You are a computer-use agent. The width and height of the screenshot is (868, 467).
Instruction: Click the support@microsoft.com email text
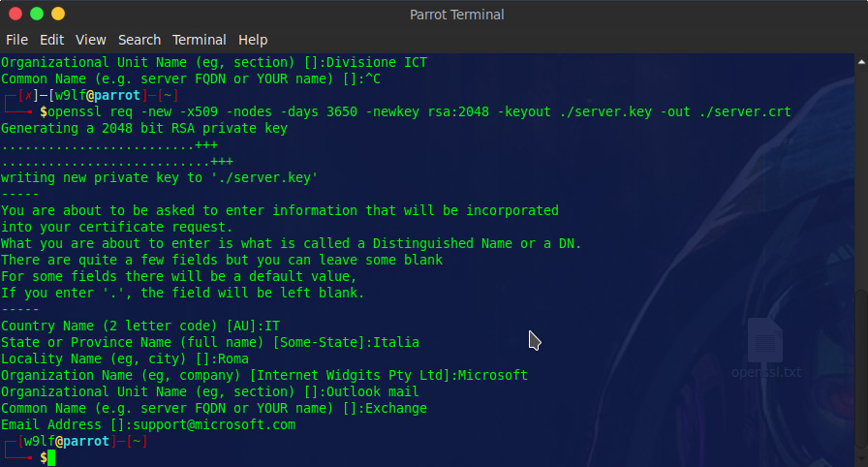click(214, 425)
